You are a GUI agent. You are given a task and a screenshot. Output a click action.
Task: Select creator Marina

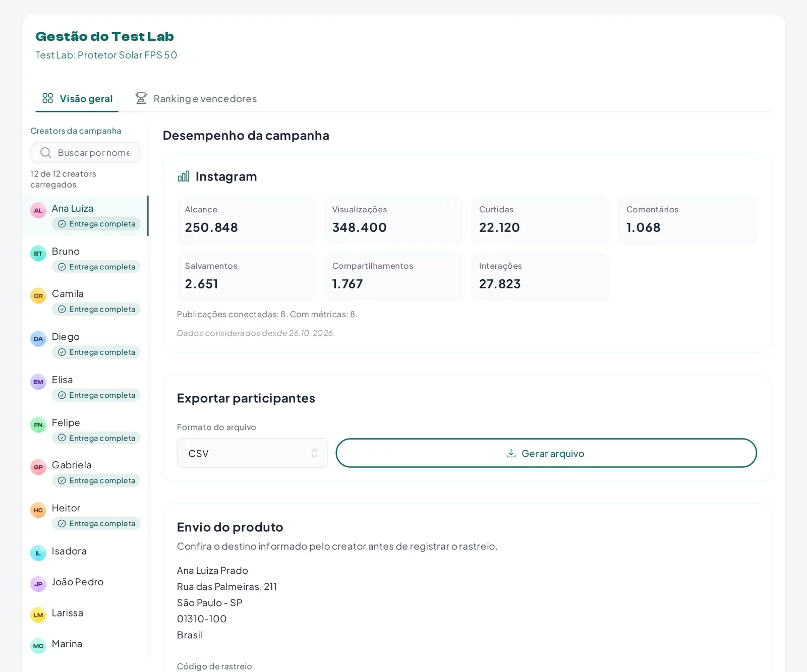pos(85,645)
